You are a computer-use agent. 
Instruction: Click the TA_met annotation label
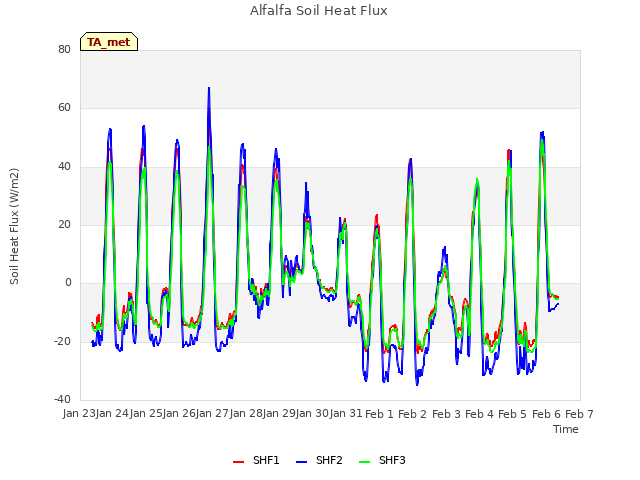(x=109, y=42)
